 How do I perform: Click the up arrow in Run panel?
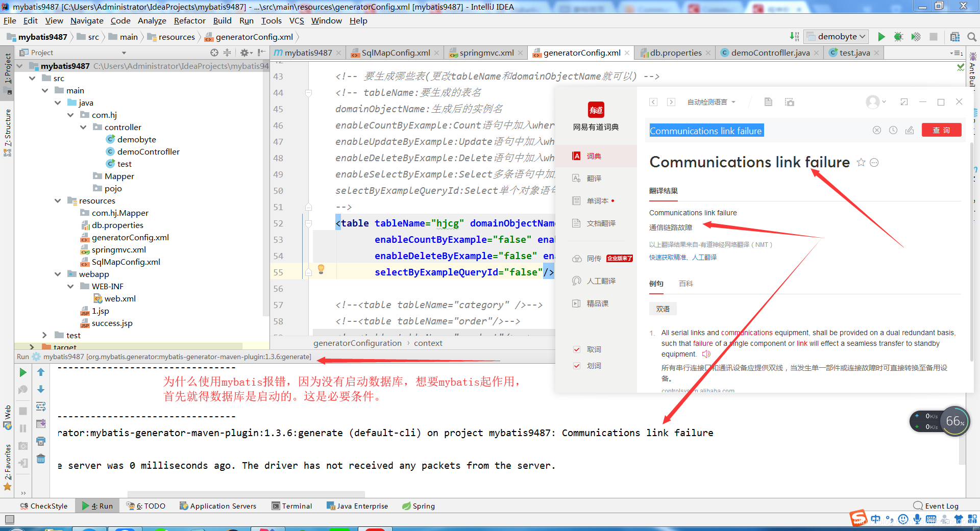[41, 373]
